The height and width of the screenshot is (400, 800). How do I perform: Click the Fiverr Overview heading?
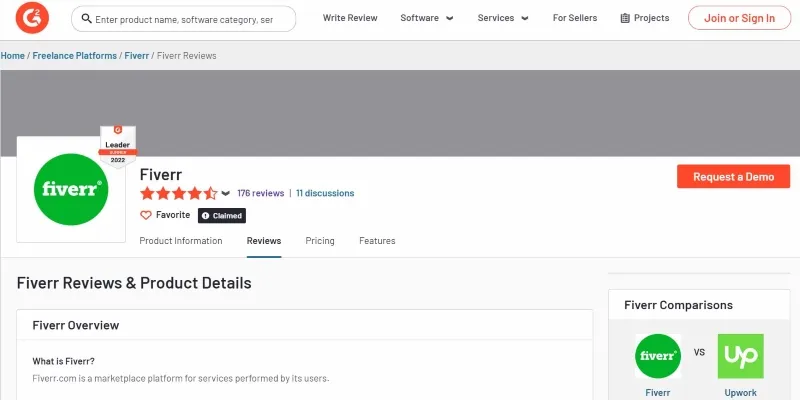76,326
